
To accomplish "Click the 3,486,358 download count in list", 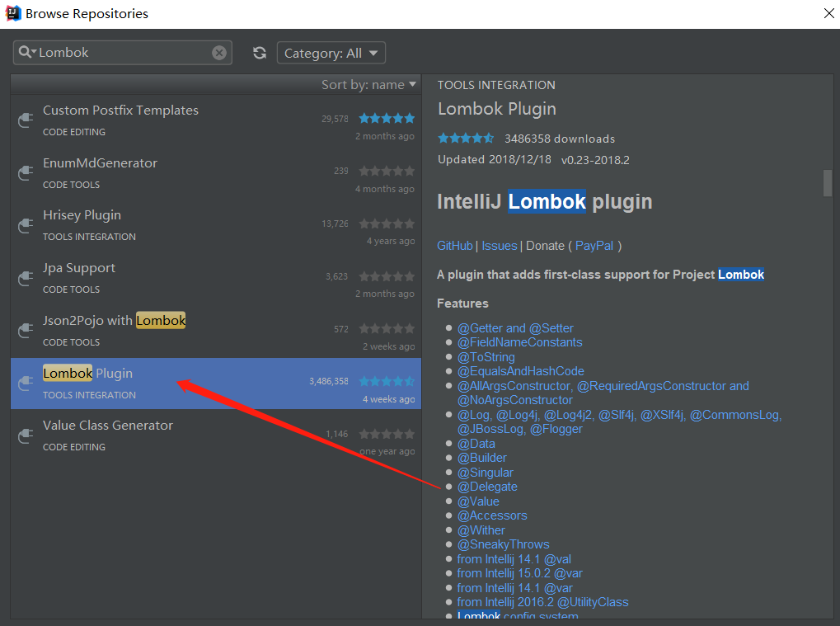I will (329, 381).
